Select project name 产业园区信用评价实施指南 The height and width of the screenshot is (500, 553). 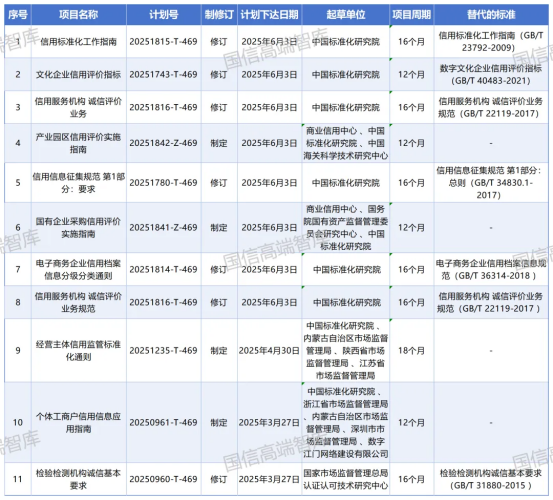tap(78, 143)
